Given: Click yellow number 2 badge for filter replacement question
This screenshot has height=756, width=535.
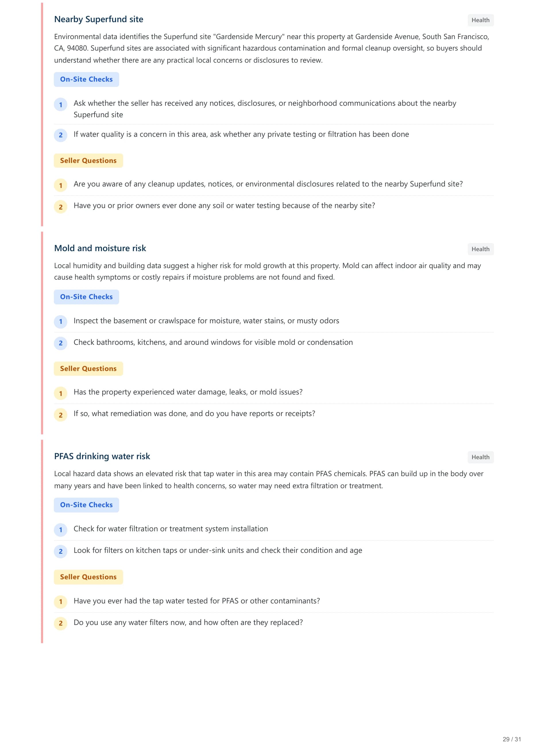Looking at the screenshot, I should [x=61, y=623].
